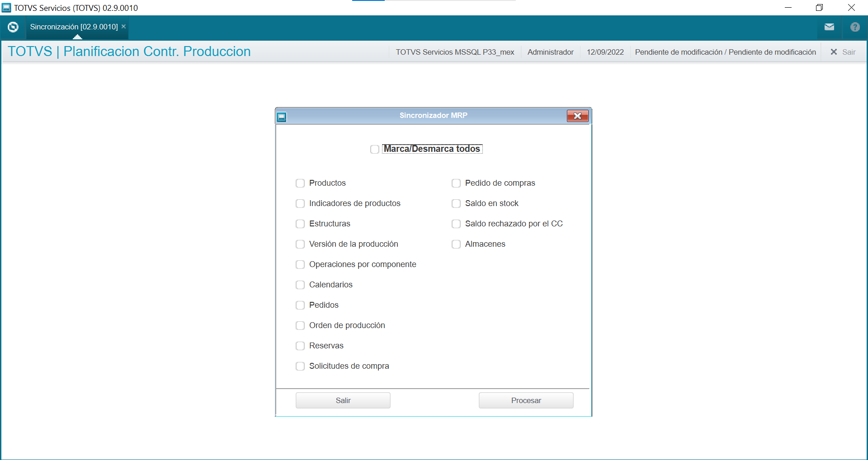The image size is (868, 460).
Task: Click the Salir button in the dialog
Action: (x=343, y=400)
